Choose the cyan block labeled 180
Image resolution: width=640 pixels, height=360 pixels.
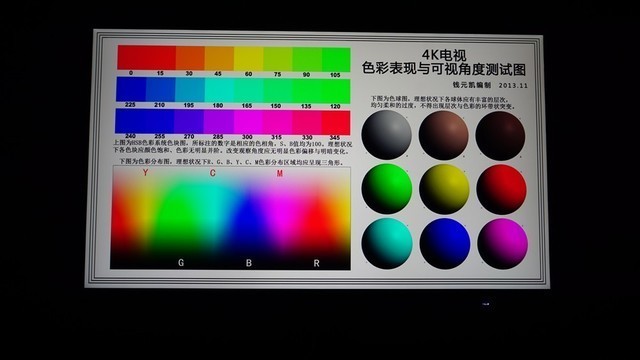tap(219, 90)
